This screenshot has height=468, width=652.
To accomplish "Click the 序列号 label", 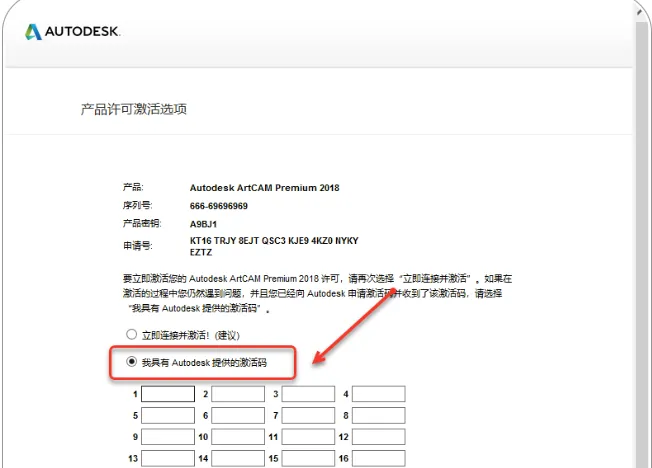I will [138, 205].
